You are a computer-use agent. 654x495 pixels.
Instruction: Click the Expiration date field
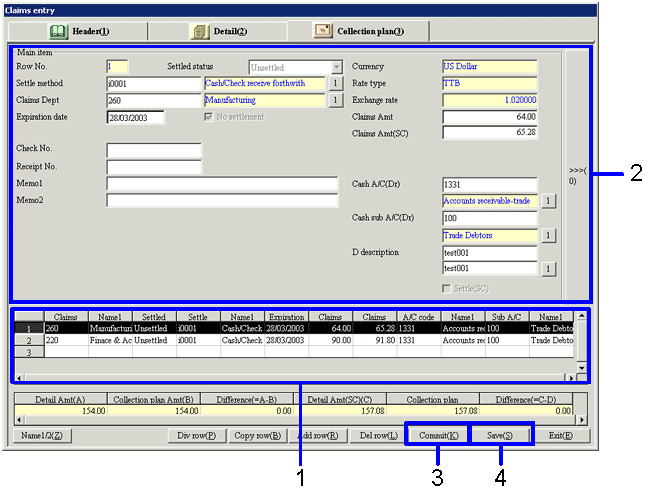(136, 118)
